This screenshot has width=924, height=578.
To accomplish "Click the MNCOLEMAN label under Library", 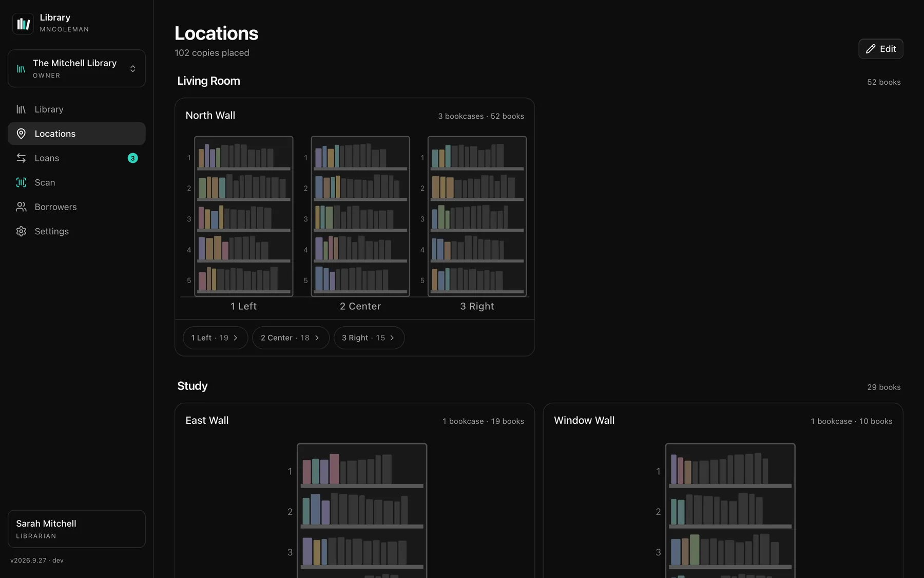I will click(x=64, y=29).
